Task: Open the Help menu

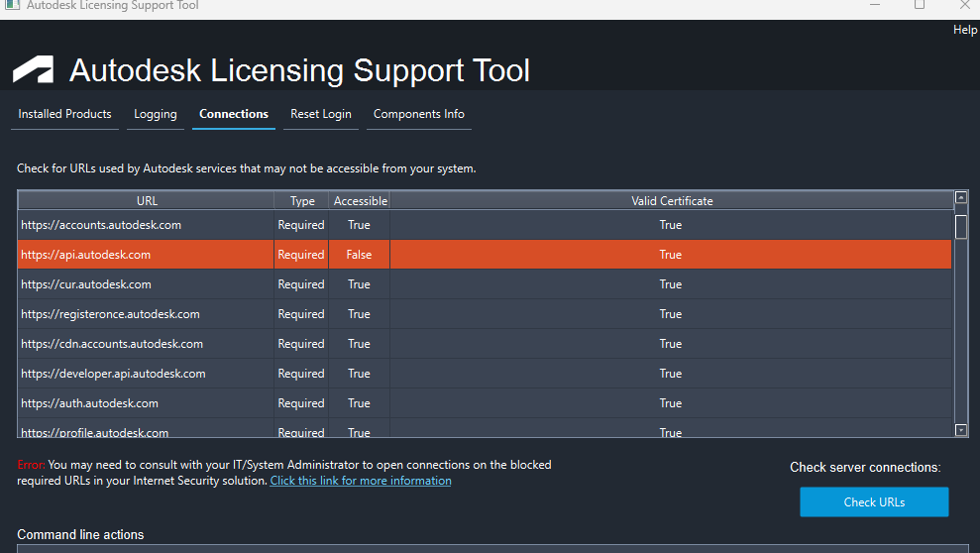Action: [x=965, y=30]
